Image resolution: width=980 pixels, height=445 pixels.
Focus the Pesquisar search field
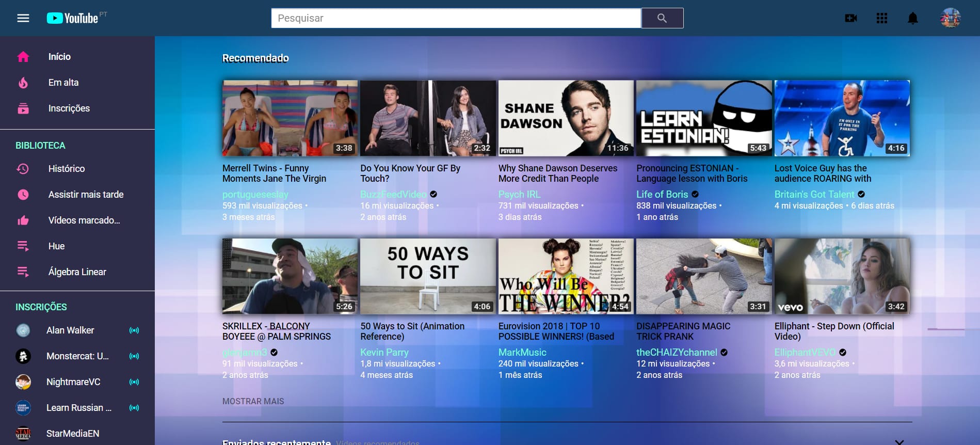click(x=456, y=18)
